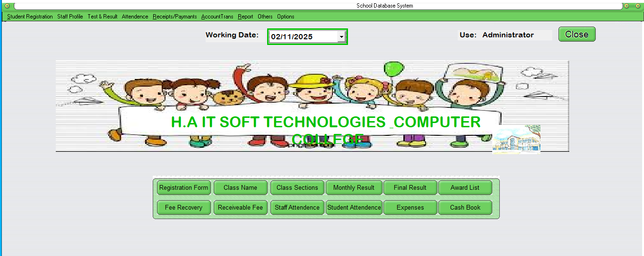Open the Monthly Result screen
The image size is (644, 256).
pos(354,188)
